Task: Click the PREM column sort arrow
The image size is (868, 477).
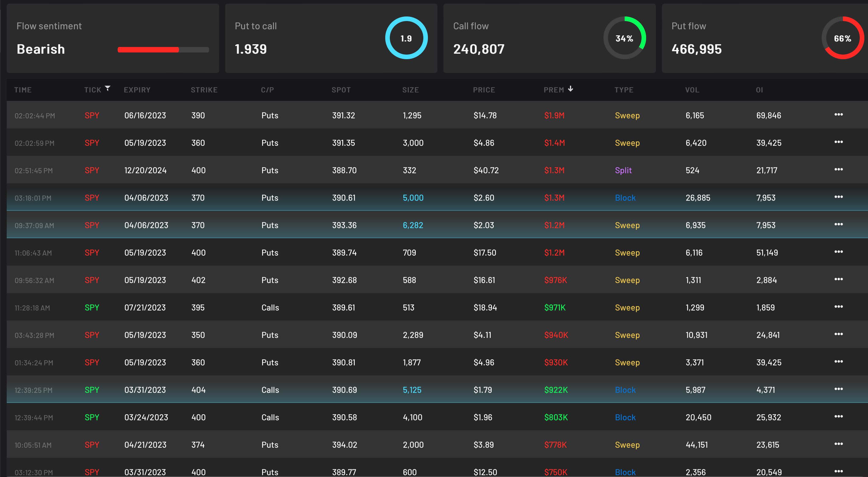Action: [x=570, y=89]
